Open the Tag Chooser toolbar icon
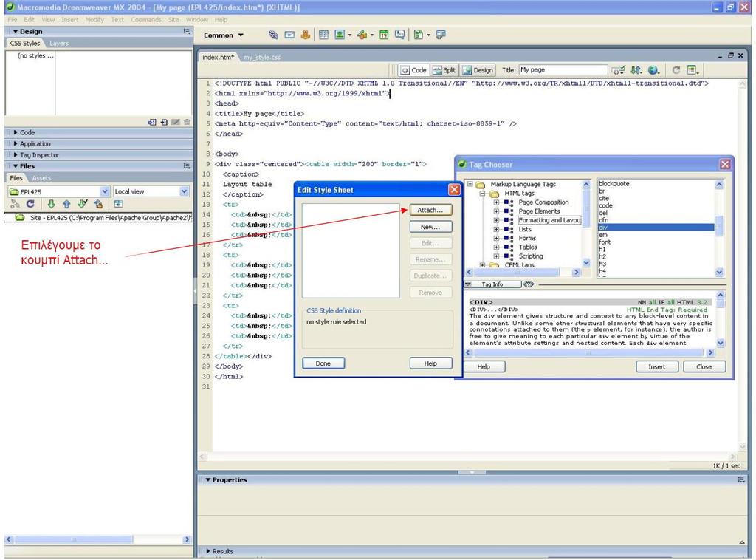Screen dimensions: 756x560 click(441, 35)
